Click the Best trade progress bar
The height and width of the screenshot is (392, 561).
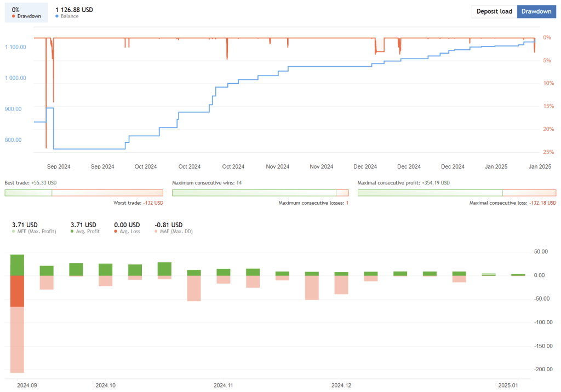click(83, 193)
